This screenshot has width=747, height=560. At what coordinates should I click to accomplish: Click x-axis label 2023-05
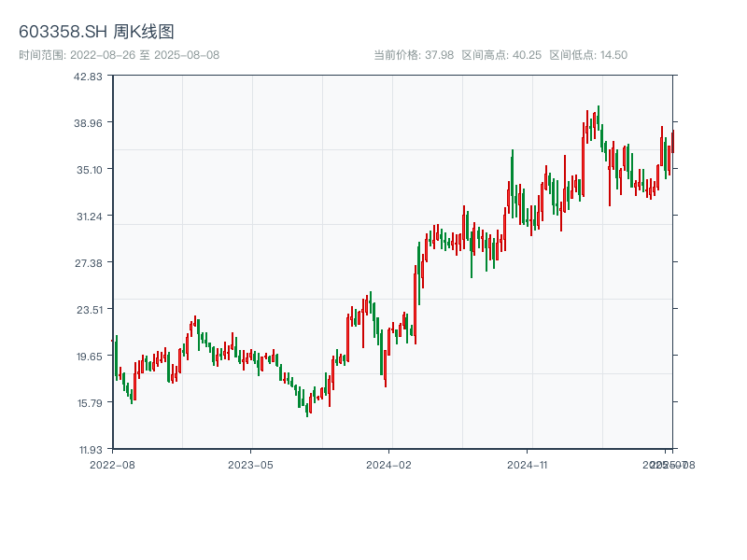(x=250, y=465)
